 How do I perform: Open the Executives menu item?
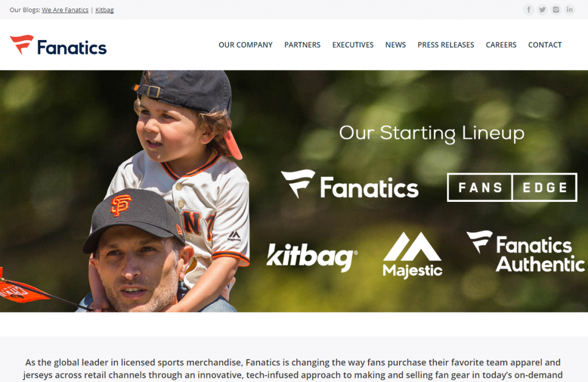(x=353, y=45)
